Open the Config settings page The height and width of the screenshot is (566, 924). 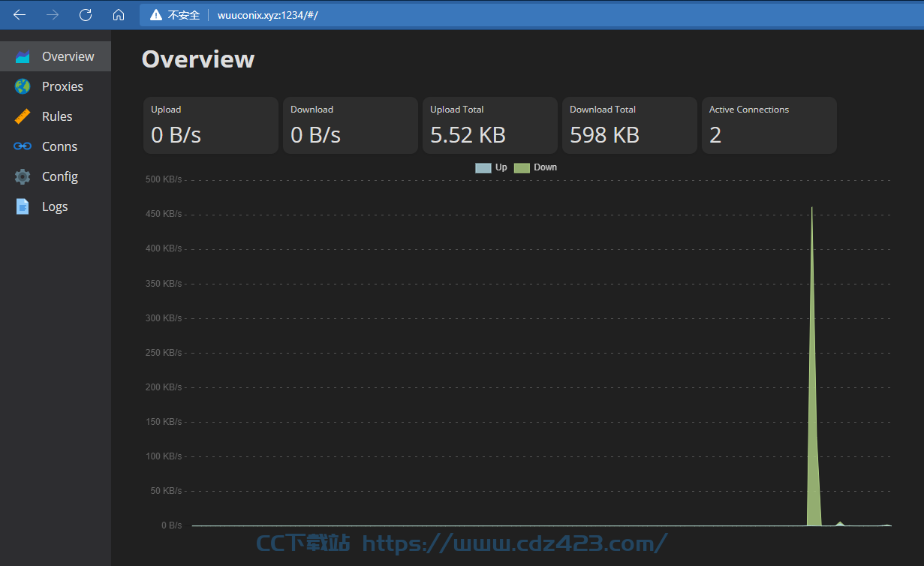56,176
